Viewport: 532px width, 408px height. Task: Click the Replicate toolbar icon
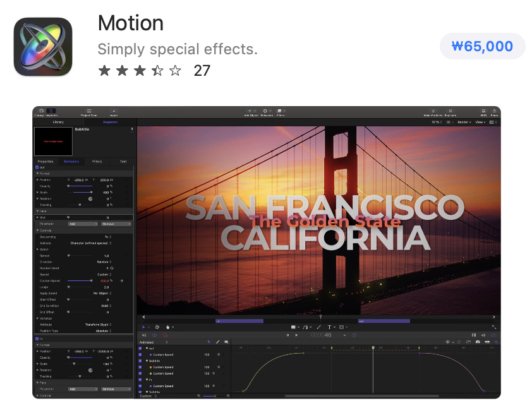[450, 111]
